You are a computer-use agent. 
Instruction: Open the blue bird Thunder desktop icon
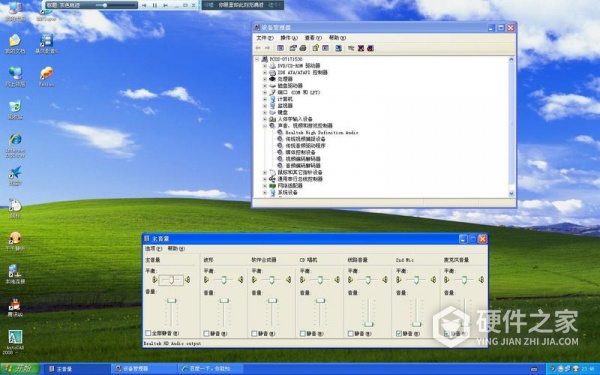(x=15, y=176)
